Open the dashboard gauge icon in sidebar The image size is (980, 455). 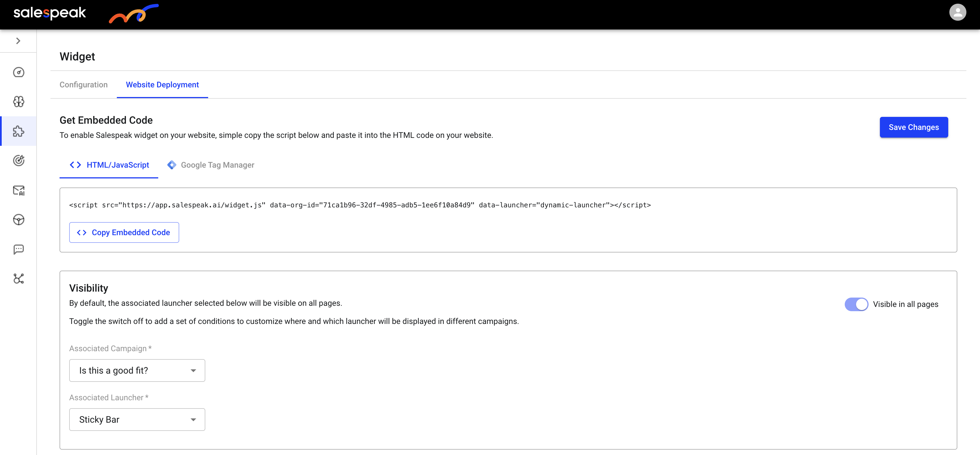pos(19,72)
